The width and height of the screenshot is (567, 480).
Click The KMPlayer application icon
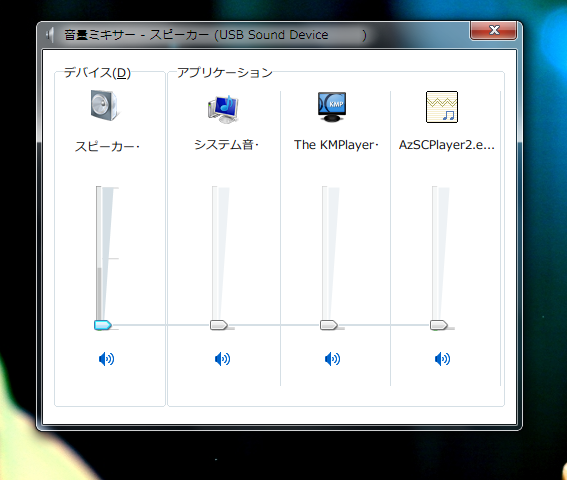pyautogui.click(x=332, y=107)
